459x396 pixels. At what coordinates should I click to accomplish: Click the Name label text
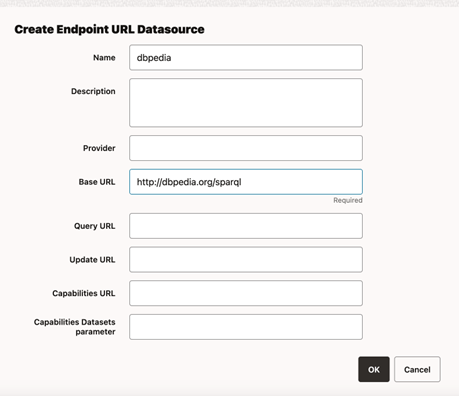(x=104, y=58)
